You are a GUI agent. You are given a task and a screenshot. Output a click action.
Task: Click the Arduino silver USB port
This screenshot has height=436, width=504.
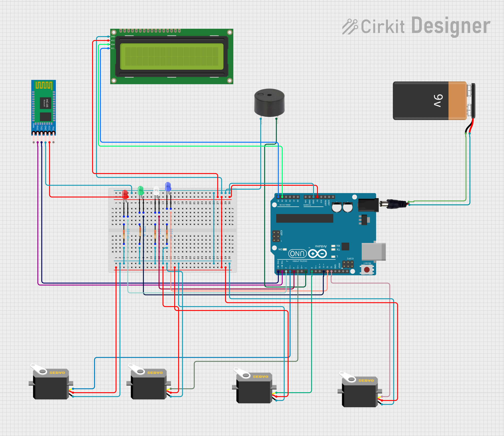tap(374, 251)
